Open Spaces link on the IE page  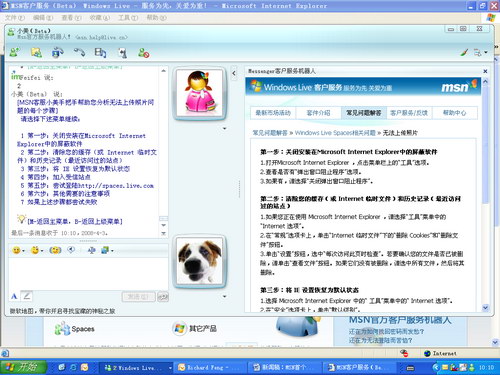pos(75,329)
